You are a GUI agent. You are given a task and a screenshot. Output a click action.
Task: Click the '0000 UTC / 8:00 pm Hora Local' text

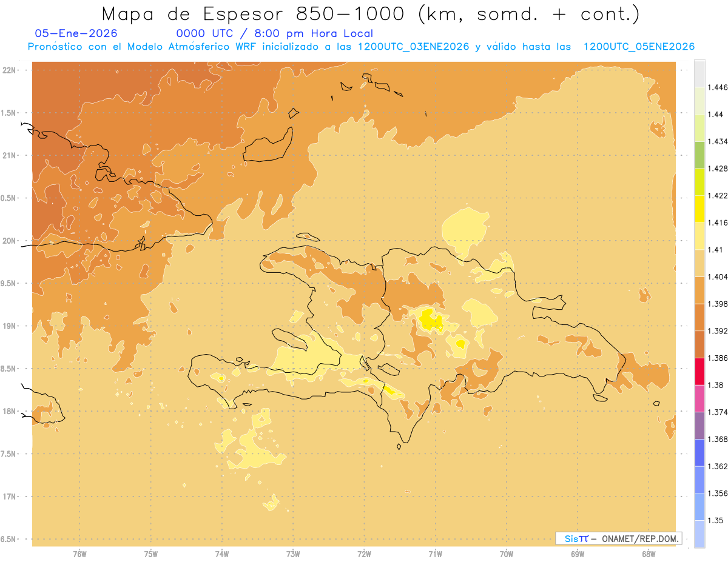[x=274, y=34]
